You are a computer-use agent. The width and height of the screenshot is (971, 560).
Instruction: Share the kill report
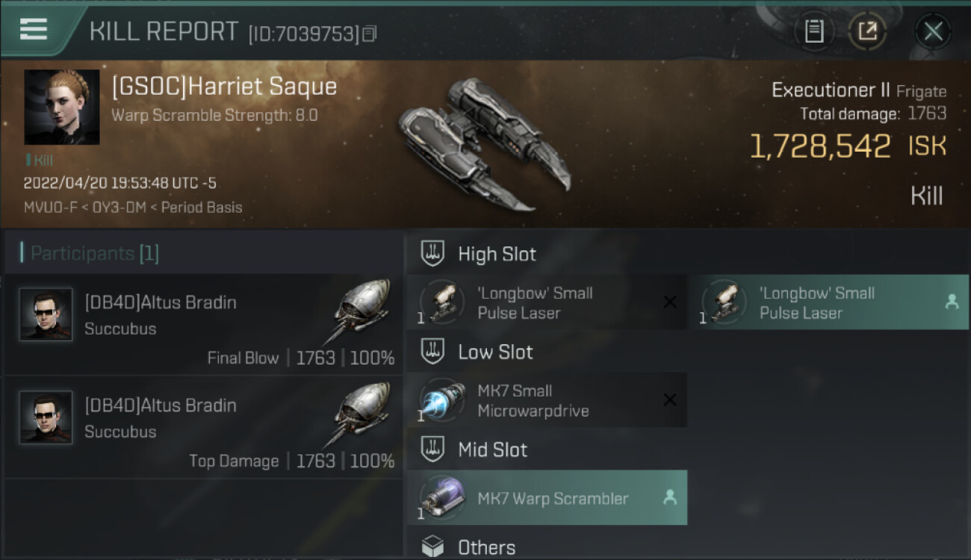[x=867, y=31]
